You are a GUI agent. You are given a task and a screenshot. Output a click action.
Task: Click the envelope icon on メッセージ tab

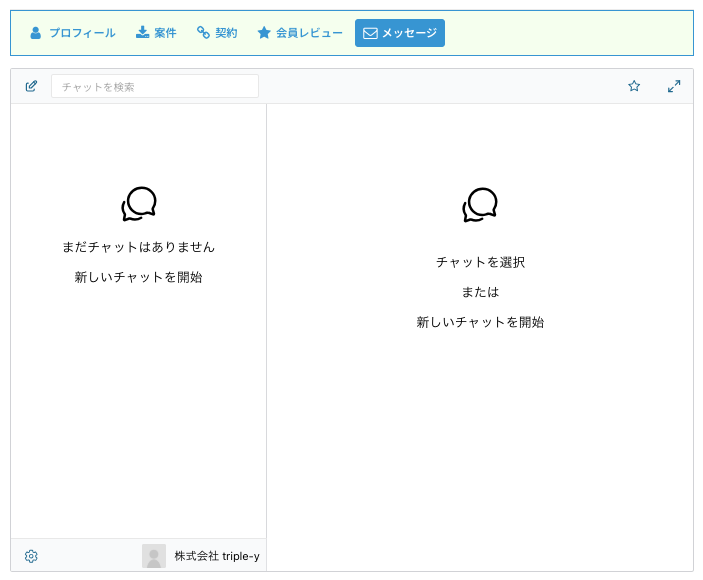click(370, 33)
